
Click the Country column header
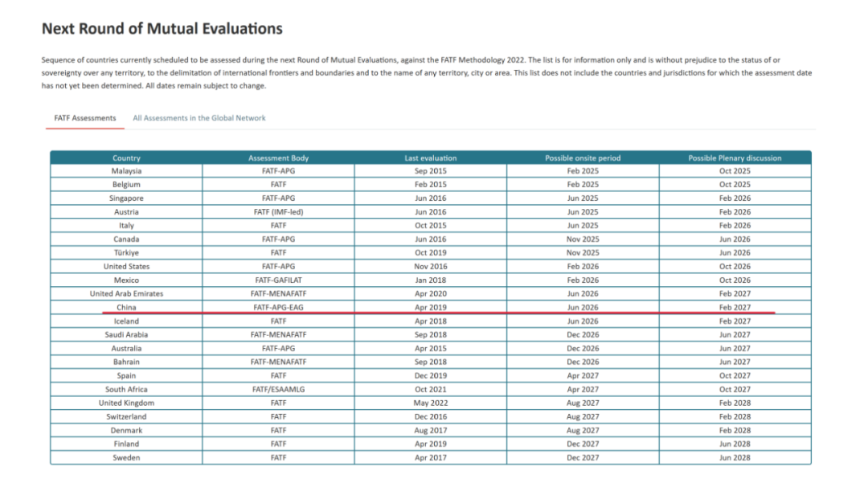click(x=126, y=158)
